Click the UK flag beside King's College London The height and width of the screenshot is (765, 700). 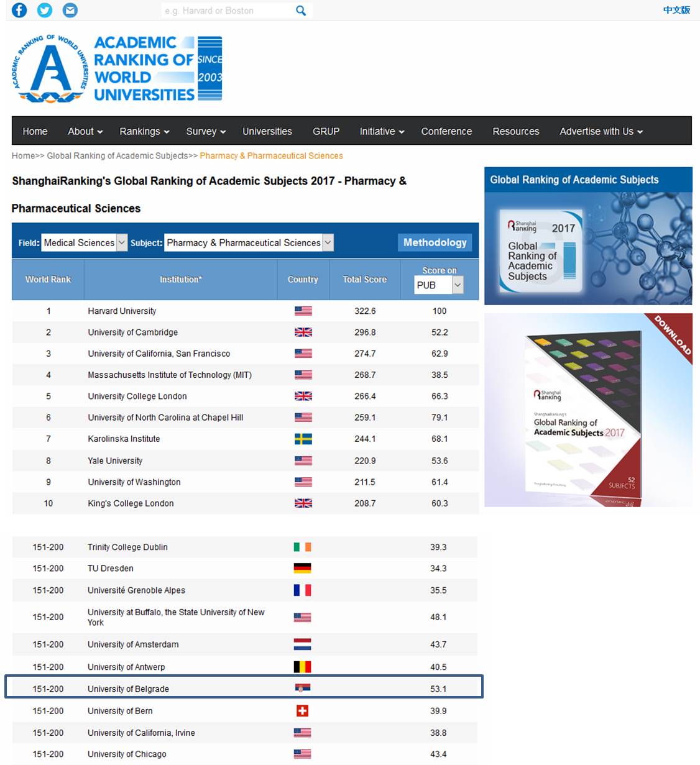pos(303,503)
